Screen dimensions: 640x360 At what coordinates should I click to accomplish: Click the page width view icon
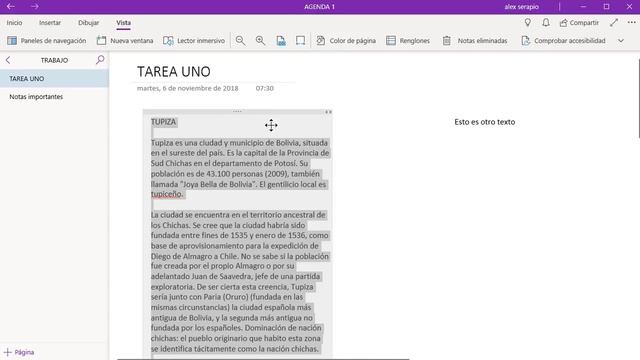300,41
